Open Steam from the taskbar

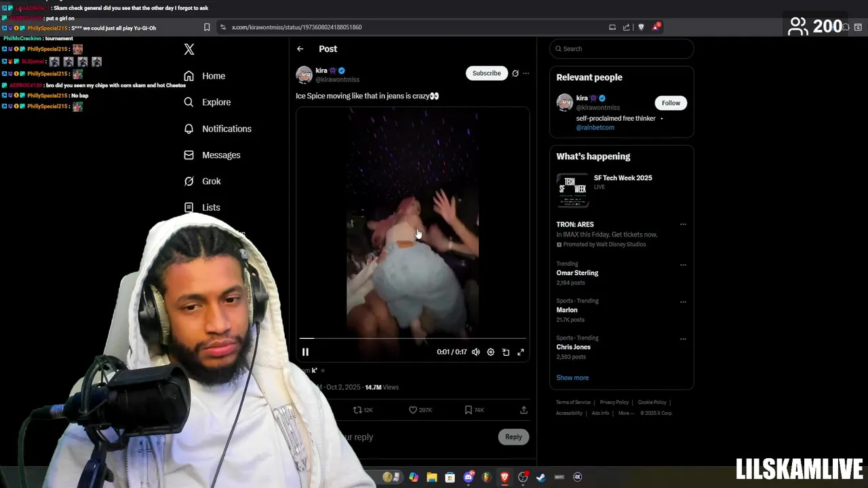click(x=540, y=477)
